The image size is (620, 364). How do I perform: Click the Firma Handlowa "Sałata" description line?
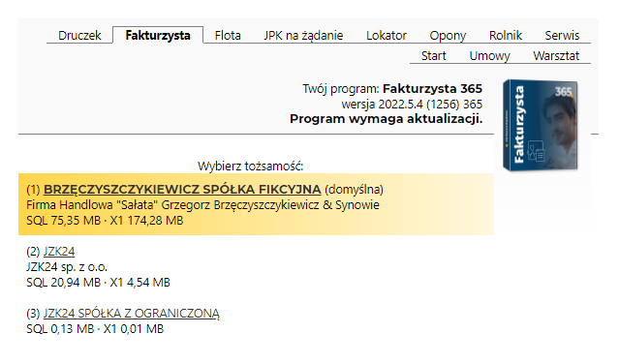(x=202, y=204)
